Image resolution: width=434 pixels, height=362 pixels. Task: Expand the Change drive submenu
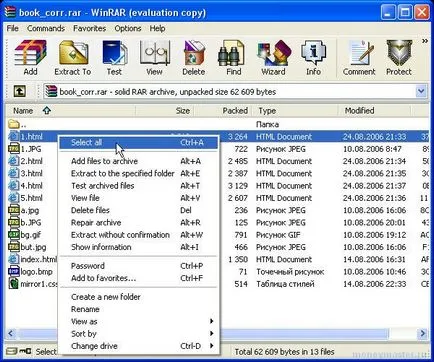(x=211, y=346)
